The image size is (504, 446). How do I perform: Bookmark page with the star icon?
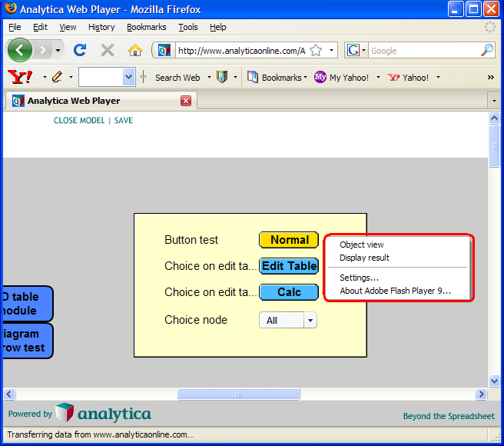[x=316, y=51]
